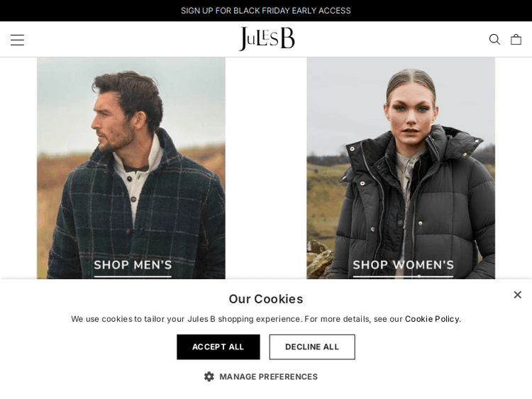Click the man's plaid jacket photo

tap(131, 168)
